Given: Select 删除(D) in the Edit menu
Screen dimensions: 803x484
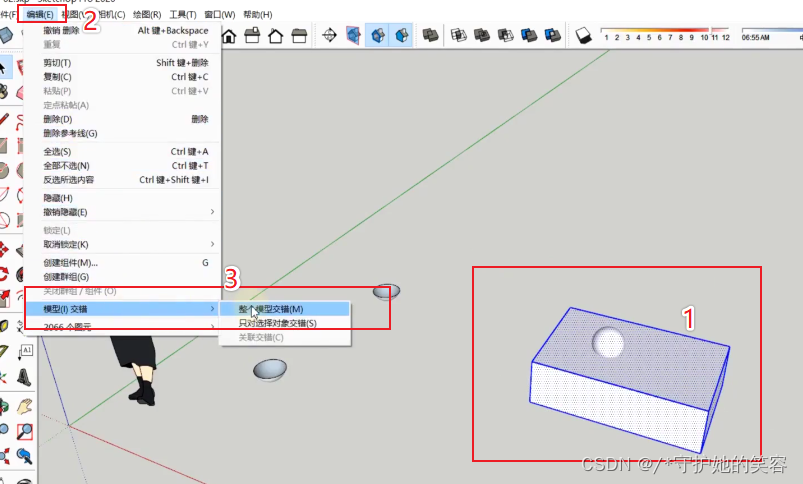Looking at the screenshot, I should [x=123, y=119].
